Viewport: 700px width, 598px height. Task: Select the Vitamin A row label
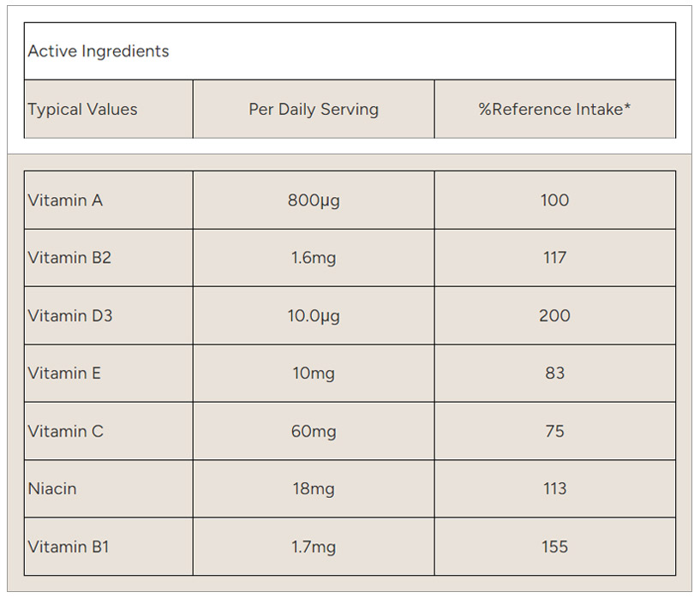tap(65, 200)
